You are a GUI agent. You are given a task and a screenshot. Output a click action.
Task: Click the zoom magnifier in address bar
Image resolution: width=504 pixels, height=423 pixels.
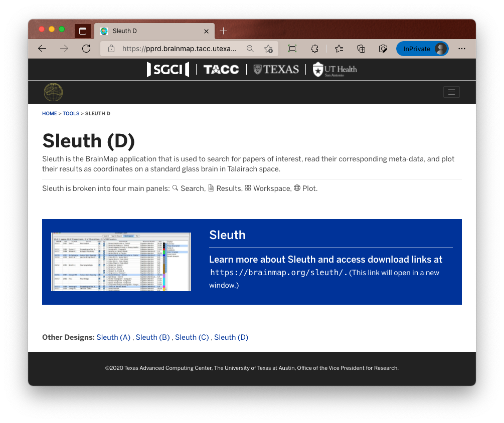coord(250,49)
